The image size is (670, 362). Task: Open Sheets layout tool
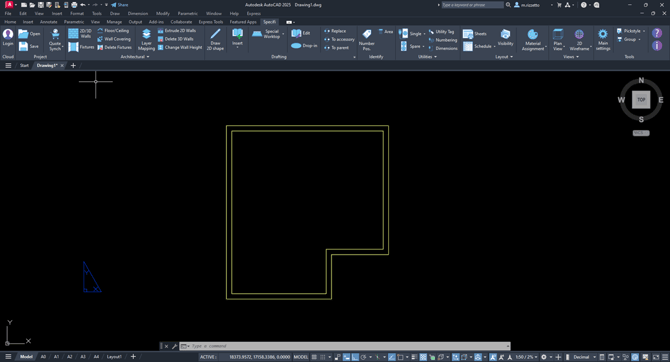pyautogui.click(x=475, y=34)
